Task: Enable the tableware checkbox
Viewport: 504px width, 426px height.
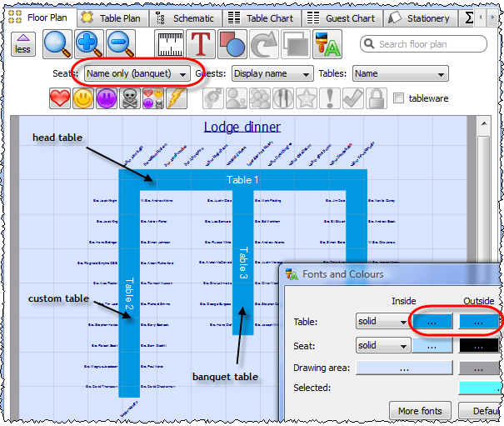Action: (x=398, y=98)
